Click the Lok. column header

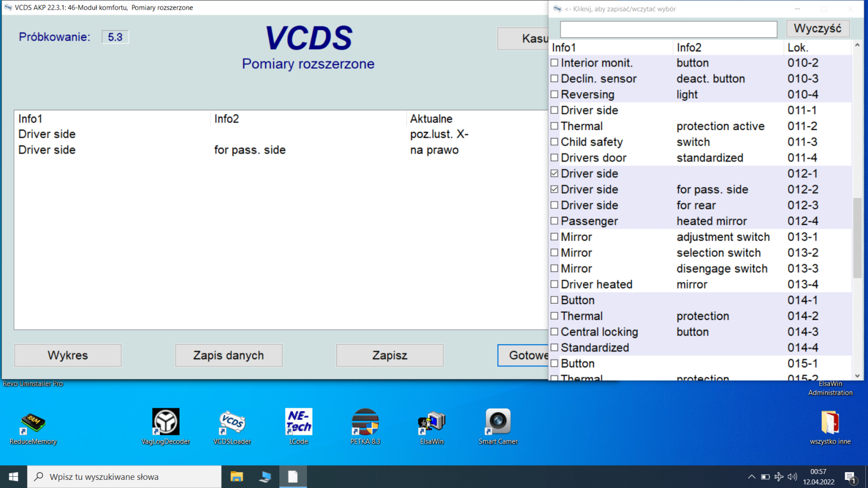tap(818, 48)
